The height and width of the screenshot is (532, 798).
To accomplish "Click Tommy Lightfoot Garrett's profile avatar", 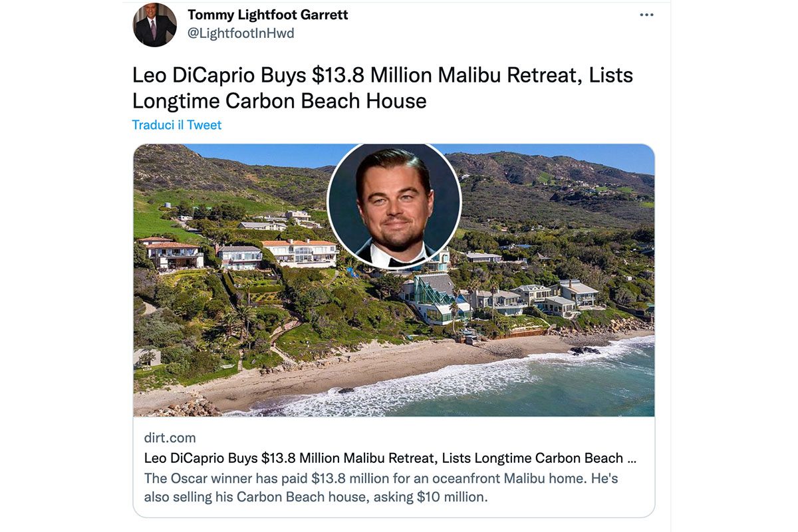I will pos(154,25).
